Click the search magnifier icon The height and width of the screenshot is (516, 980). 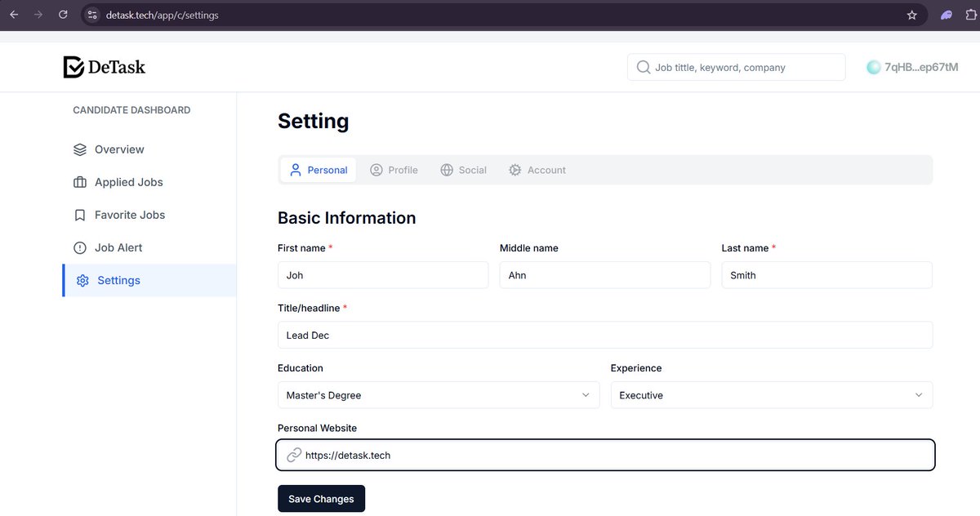(644, 67)
